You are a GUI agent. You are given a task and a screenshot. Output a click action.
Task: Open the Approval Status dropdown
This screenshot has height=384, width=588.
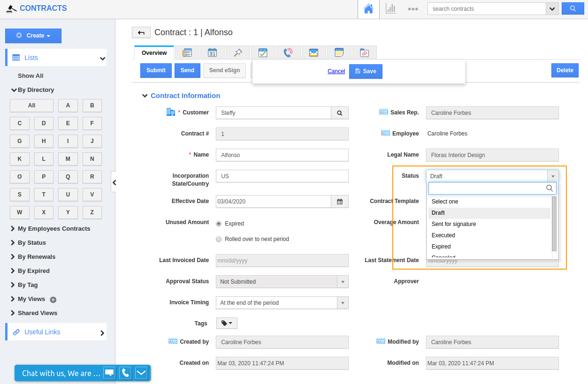pyautogui.click(x=343, y=281)
